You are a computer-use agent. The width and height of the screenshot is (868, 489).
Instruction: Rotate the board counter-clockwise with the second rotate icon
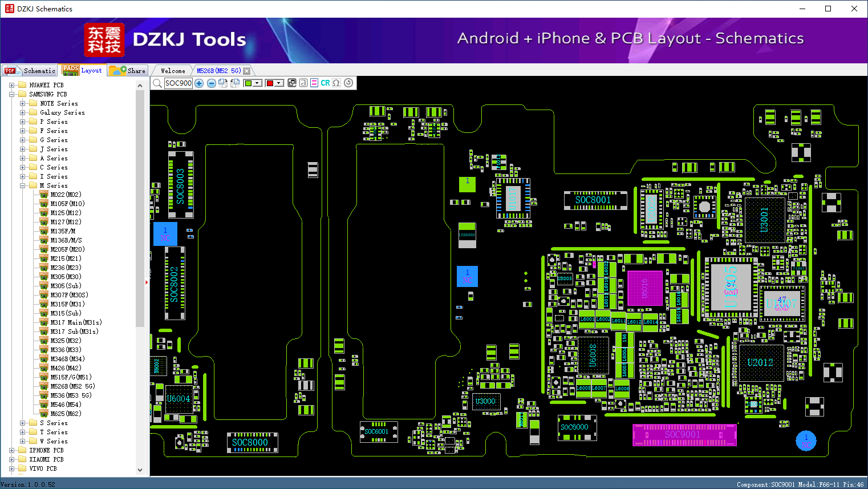point(234,83)
